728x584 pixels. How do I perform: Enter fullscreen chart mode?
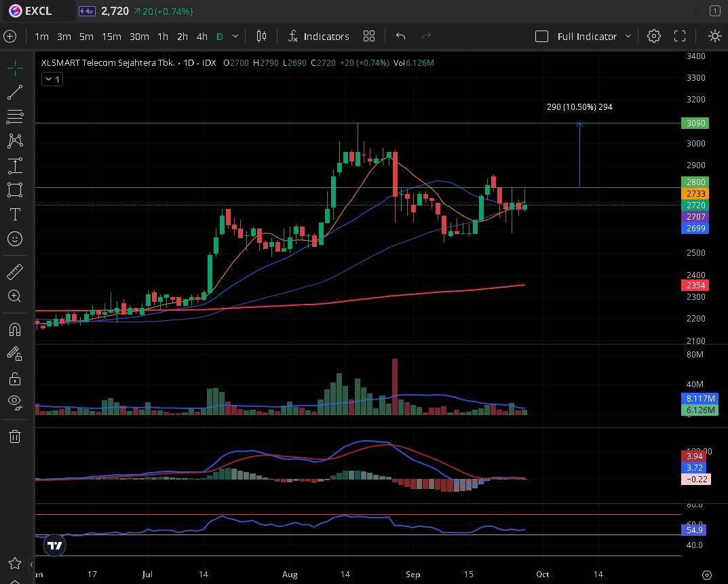[x=680, y=36]
